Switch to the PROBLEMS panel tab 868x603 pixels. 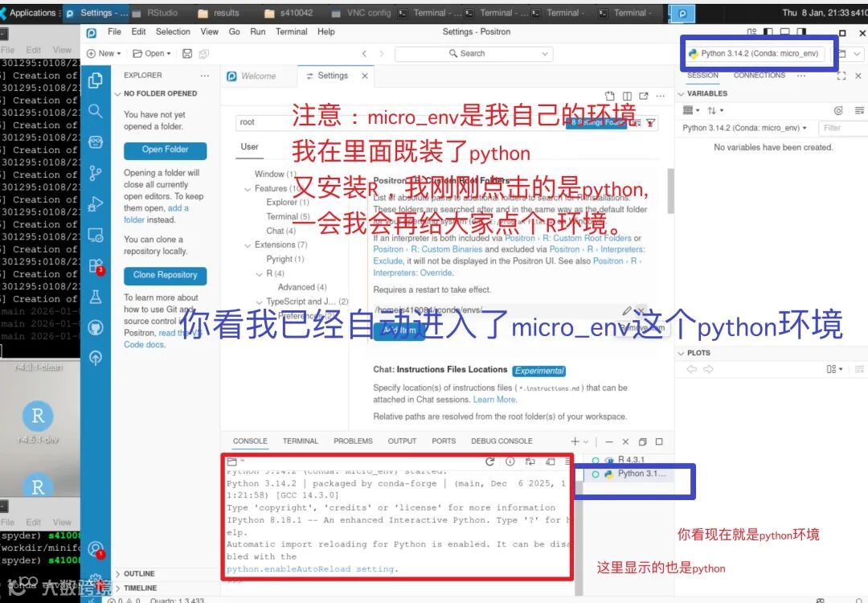click(x=353, y=441)
